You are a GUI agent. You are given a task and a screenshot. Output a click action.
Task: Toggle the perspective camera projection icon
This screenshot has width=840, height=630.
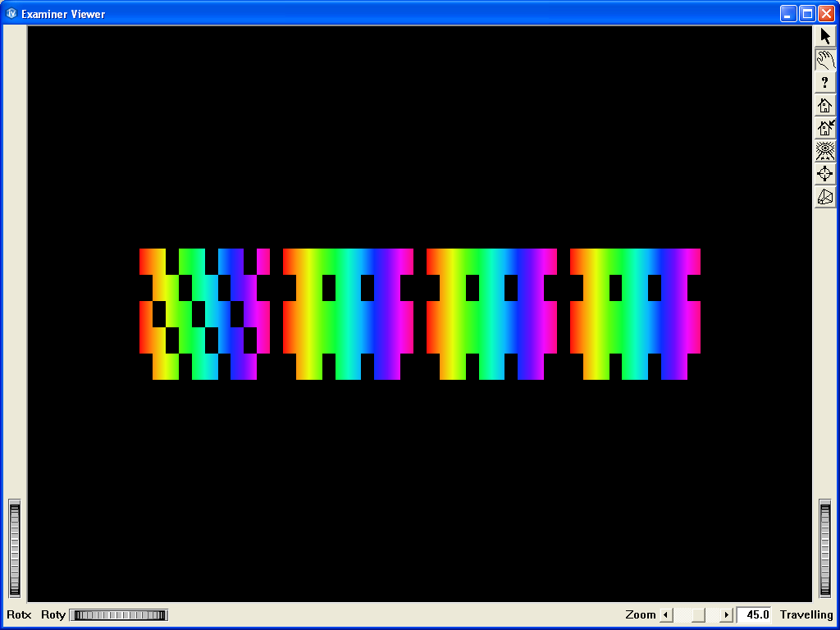(825, 197)
